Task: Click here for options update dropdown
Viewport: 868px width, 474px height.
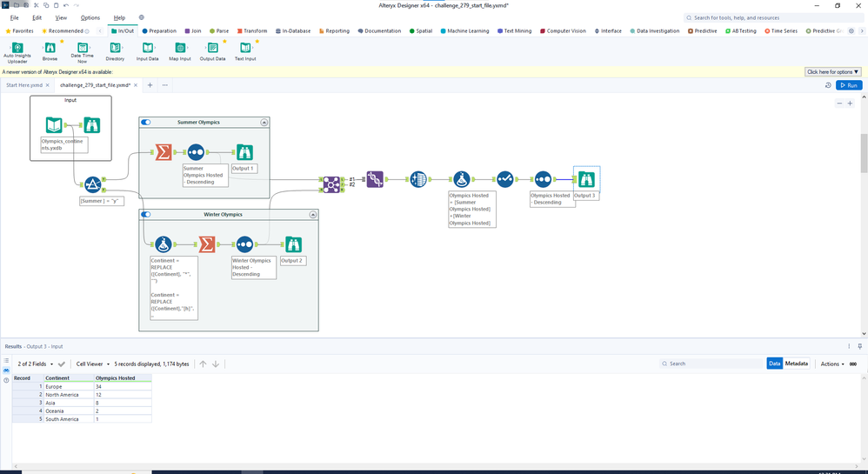Action: 832,72
